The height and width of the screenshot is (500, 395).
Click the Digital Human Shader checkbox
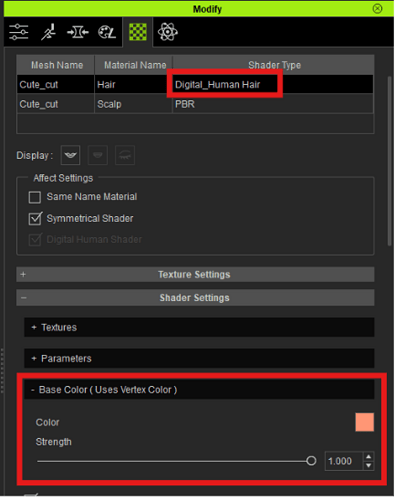35,240
